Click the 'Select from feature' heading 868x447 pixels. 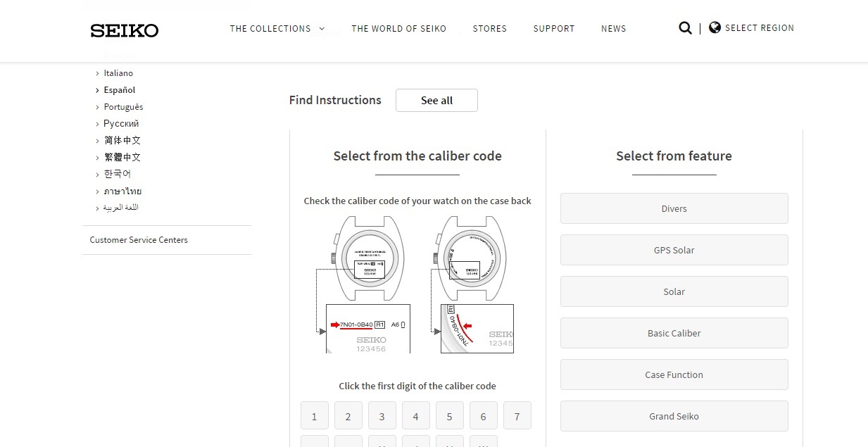(x=674, y=156)
